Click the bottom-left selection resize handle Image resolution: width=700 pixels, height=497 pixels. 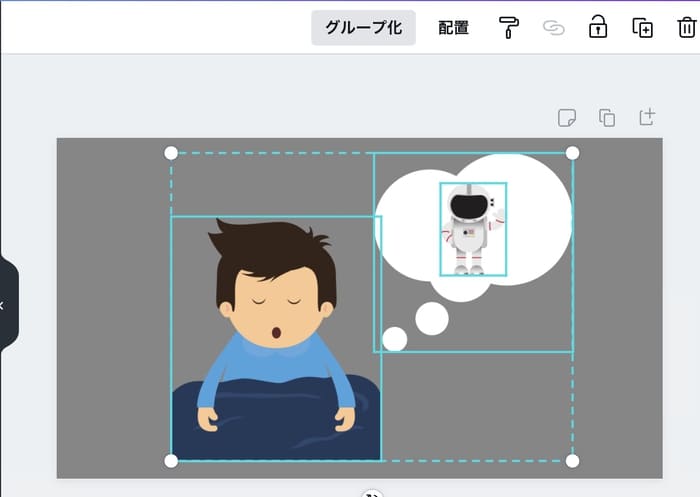[171, 461]
